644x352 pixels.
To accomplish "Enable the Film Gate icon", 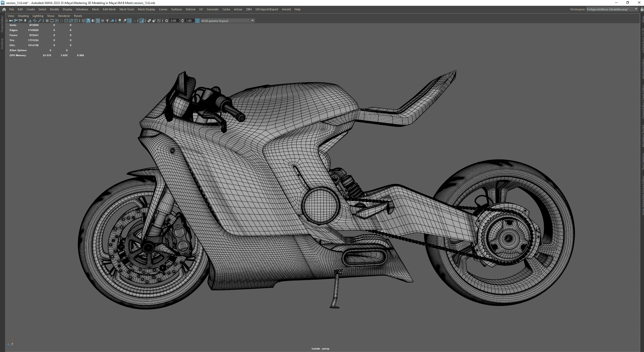I will (x=52, y=21).
